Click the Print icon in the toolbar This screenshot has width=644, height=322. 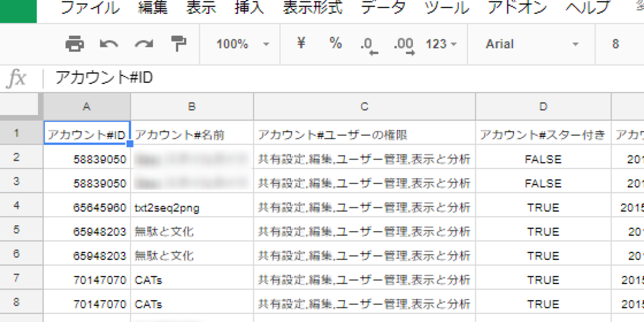point(75,44)
